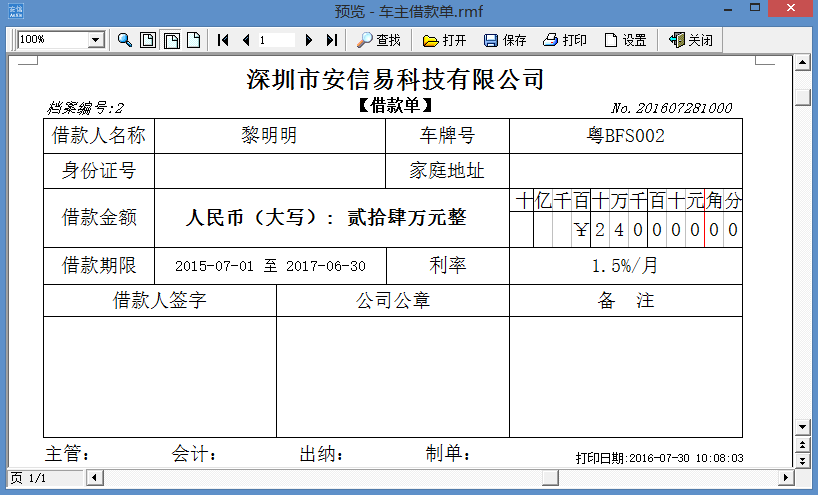The image size is (818, 495).
Task: Go to the previous page
Action: (246, 40)
